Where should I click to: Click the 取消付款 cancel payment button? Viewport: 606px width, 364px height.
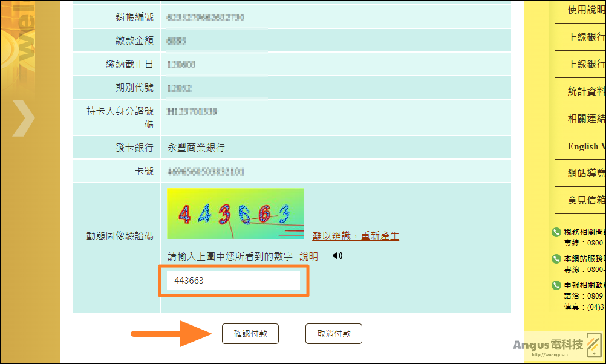(x=333, y=334)
